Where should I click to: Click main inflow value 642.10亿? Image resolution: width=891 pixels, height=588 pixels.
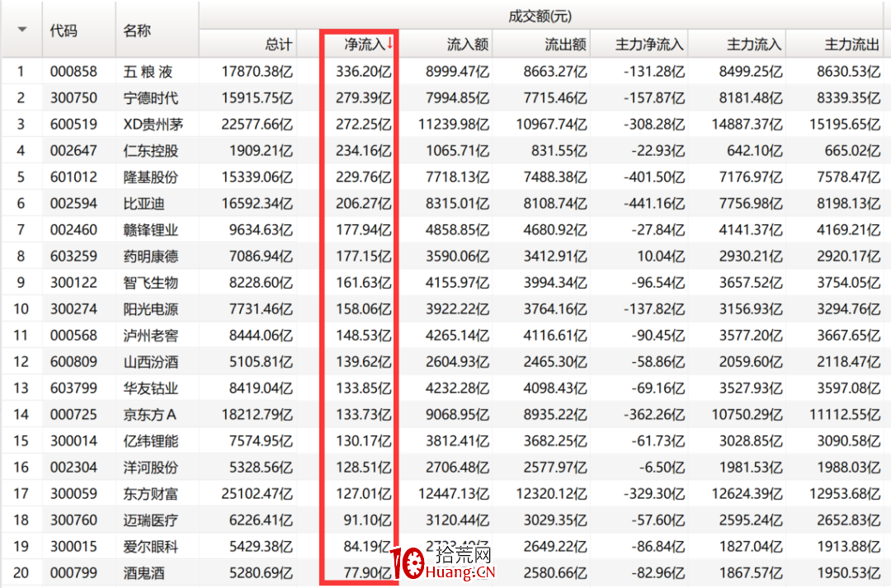(755, 151)
